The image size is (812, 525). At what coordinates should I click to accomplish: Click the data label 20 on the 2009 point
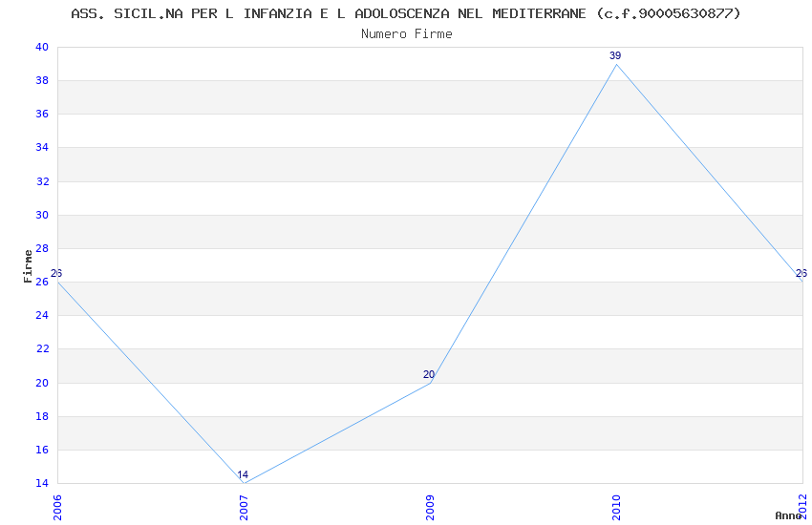(x=429, y=374)
